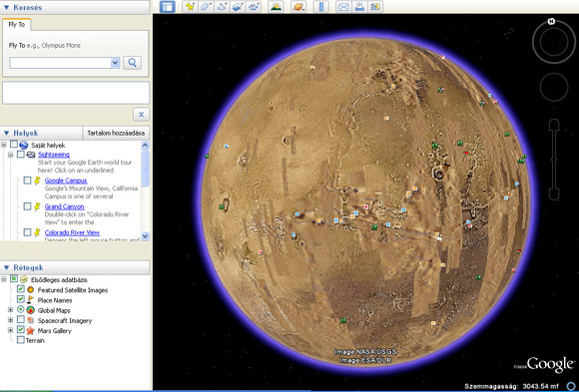Click the Google Campus pushpin icon
The width and height of the screenshot is (579, 392).
pyautogui.click(x=37, y=181)
